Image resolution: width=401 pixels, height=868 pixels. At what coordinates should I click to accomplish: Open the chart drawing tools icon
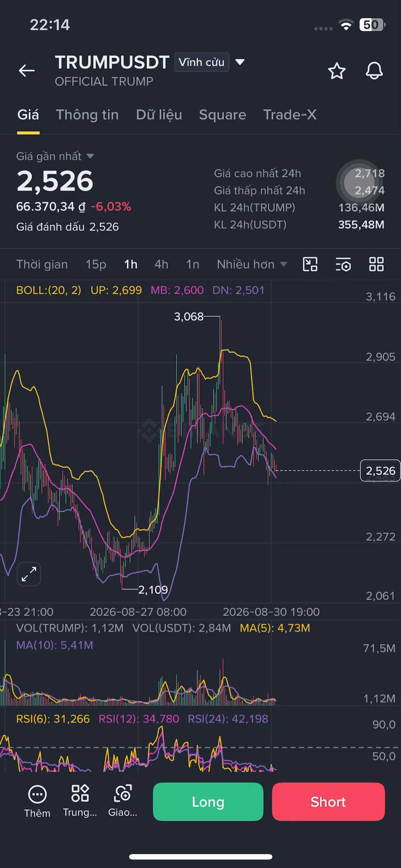tap(310, 264)
